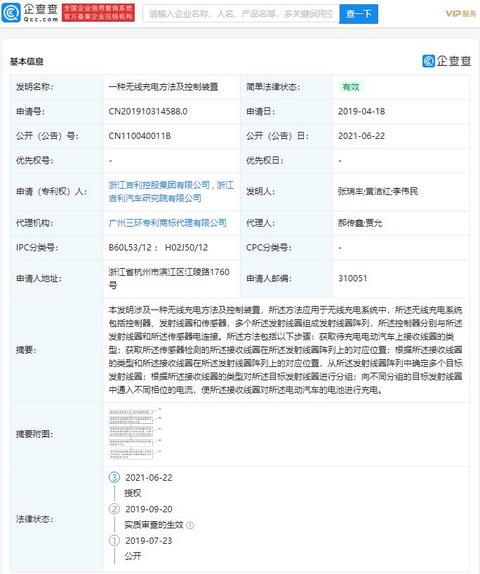The width and height of the screenshot is (480, 574).
Task: Open 浙江吉利控股集团有限公司 applicant link
Action: [159, 185]
